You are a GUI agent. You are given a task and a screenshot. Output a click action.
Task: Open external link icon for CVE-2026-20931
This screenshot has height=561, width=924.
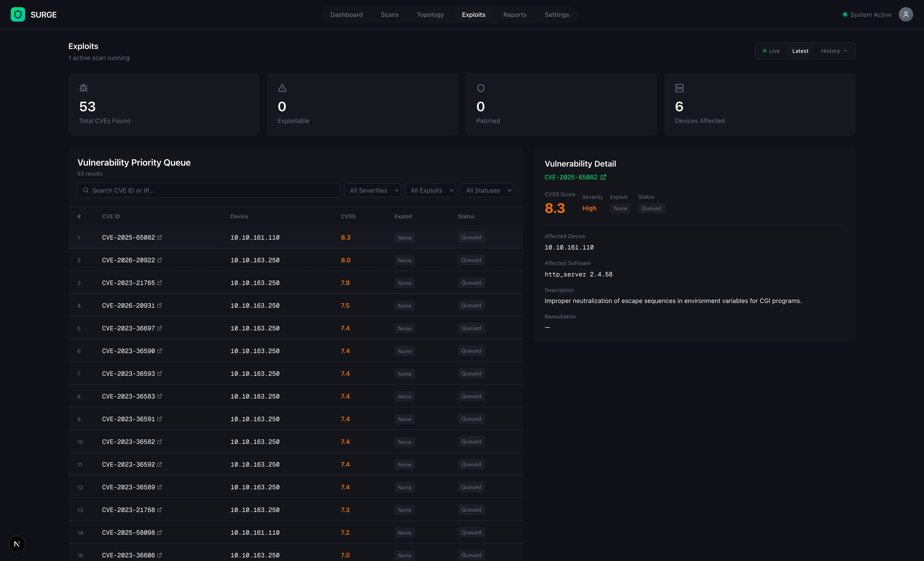[x=159, y=305]
